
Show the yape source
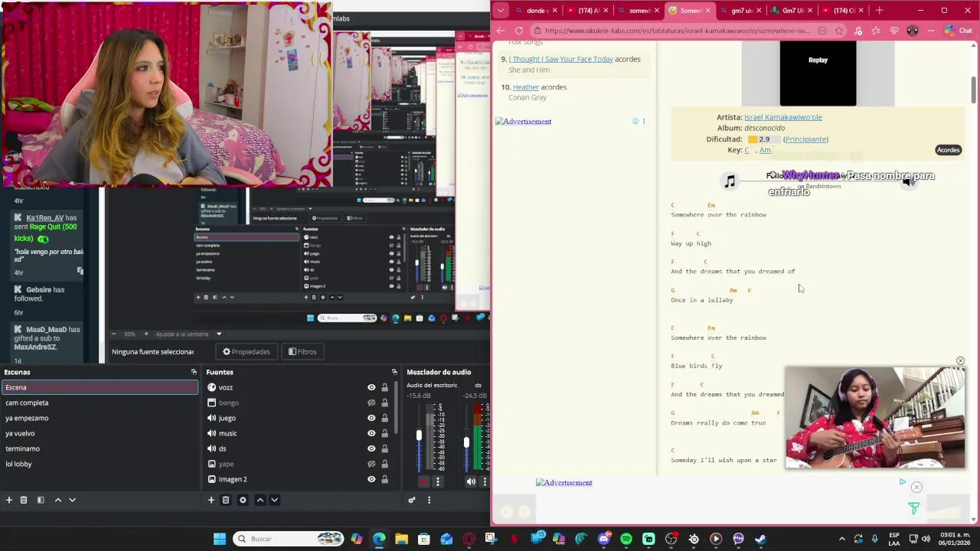coord(371,464)
